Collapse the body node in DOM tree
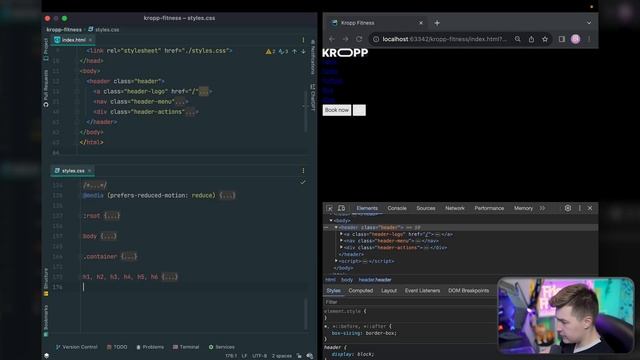 pos(331,221)
